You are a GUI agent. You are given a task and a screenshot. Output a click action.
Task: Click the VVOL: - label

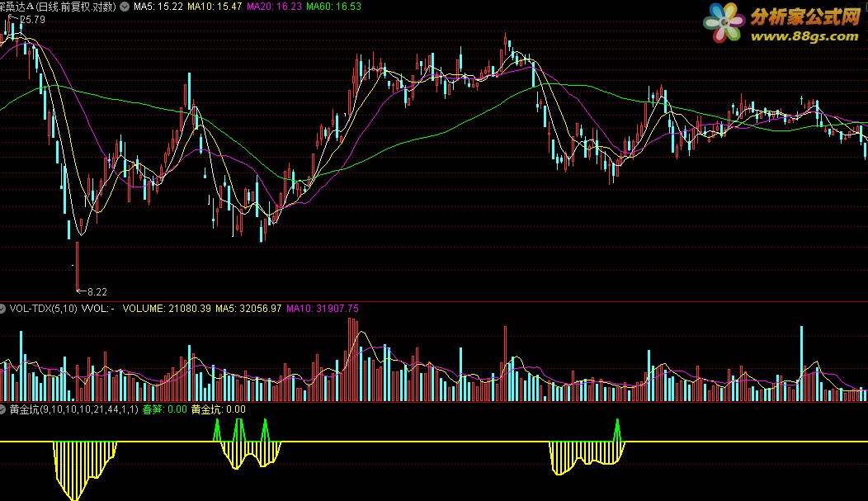point(98,309)
